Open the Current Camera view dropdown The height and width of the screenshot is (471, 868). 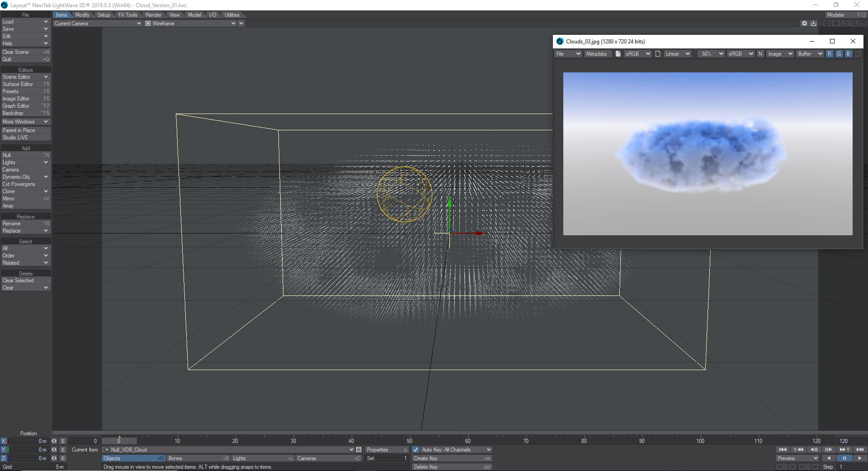click(x=97, y=24)
